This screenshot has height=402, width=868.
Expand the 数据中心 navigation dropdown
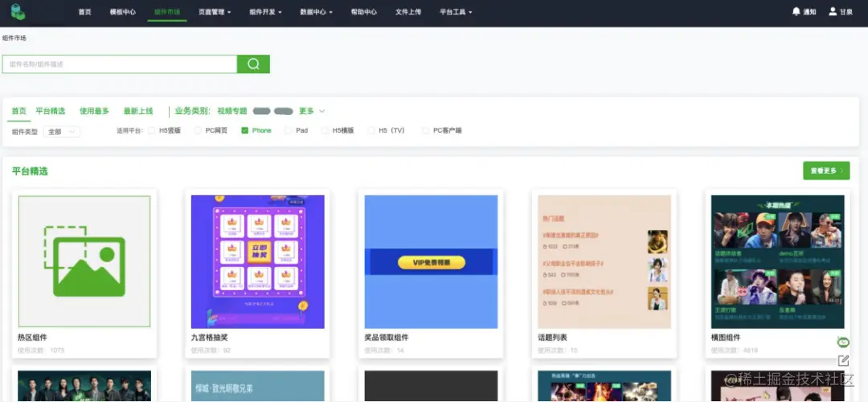[x=316, y=11]
